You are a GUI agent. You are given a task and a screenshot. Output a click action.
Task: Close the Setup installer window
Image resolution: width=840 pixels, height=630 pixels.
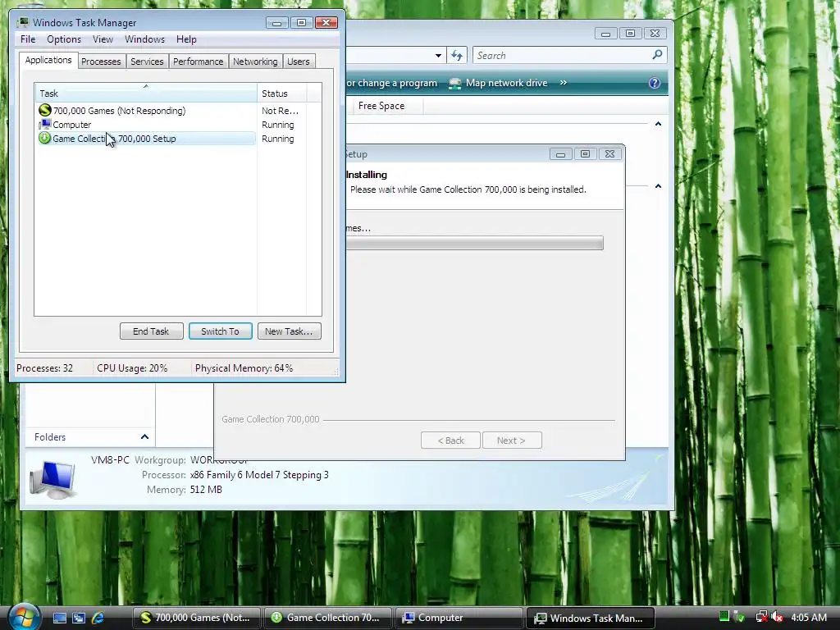[x=609, y=154]
